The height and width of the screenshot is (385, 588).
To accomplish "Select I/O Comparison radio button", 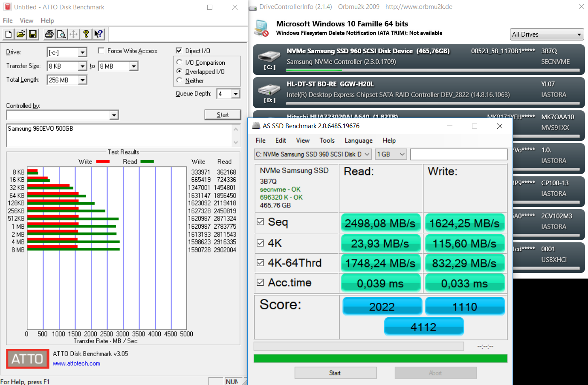I will pos(179,62).
